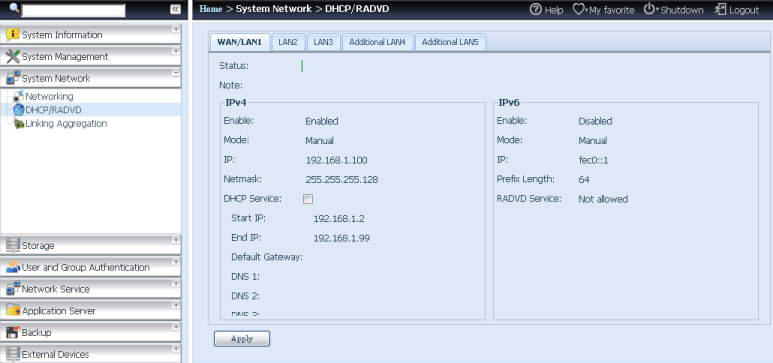Collapse the sidebar with double-arrow button
This screenshot has height=363, width=773.
tap(175, 9)
